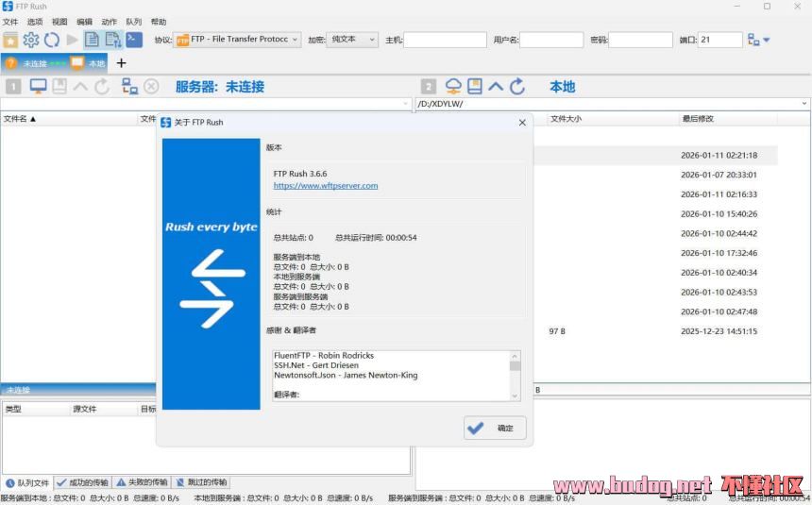
Task: Select the local row dated 2025-12-23 14:51:15
Action: (655, 331)
